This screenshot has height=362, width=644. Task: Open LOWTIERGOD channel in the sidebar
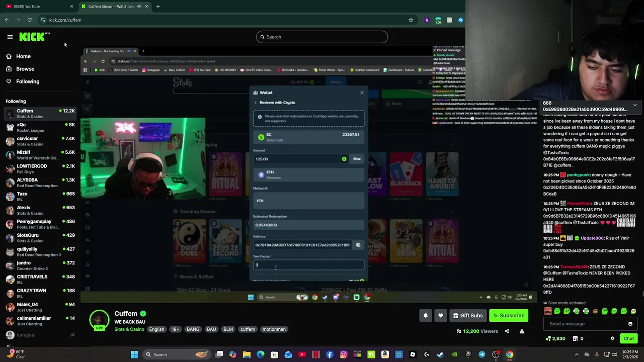(x=39, y=169)
